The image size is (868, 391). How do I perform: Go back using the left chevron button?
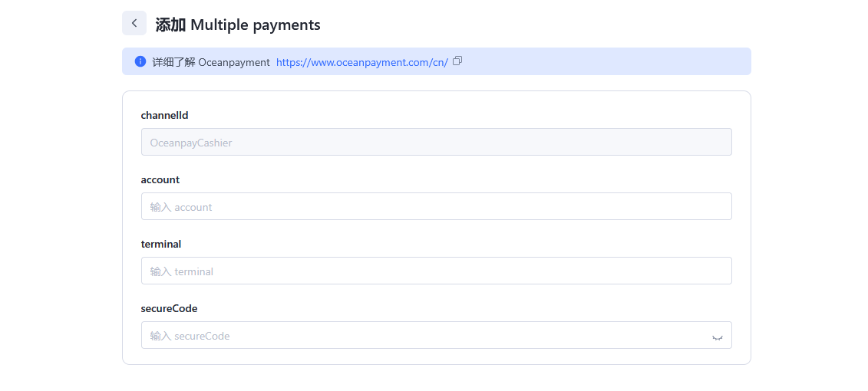134,23
